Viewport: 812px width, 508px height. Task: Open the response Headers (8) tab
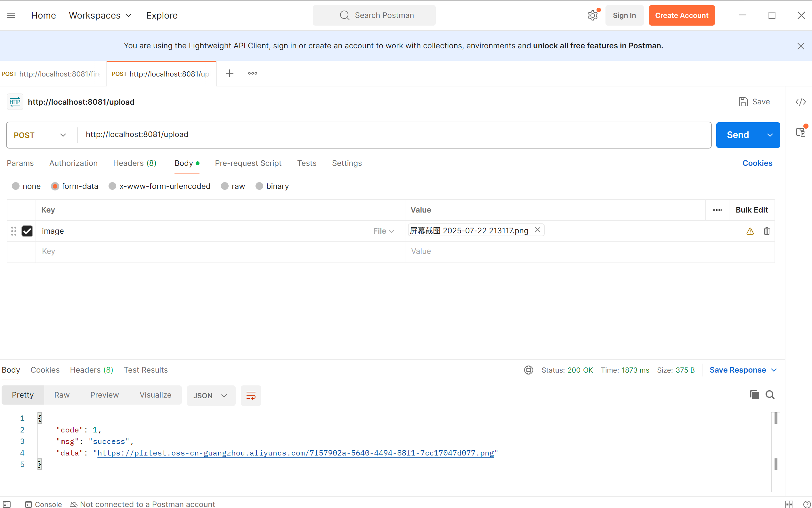point(92,370)
